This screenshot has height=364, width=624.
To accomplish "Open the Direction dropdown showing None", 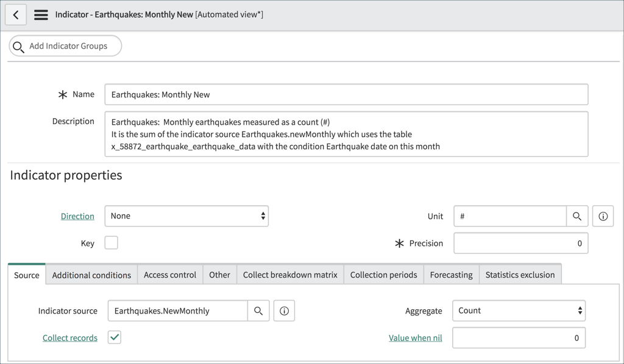I will pyautogui.click(x=186, y=216).
